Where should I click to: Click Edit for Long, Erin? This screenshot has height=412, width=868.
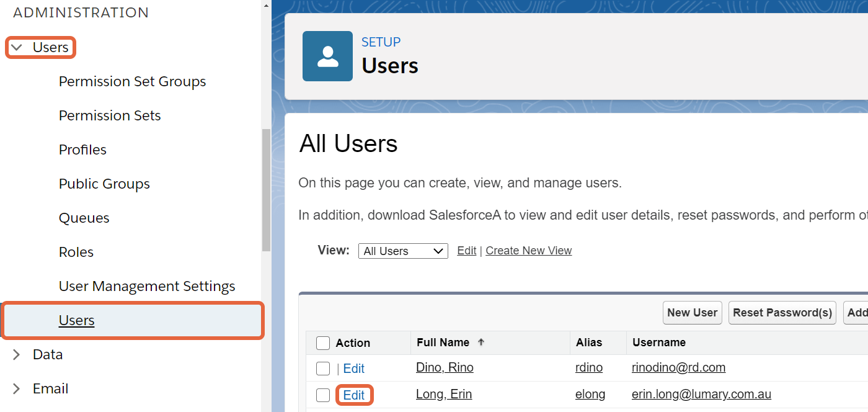click(x=354, y=395)
